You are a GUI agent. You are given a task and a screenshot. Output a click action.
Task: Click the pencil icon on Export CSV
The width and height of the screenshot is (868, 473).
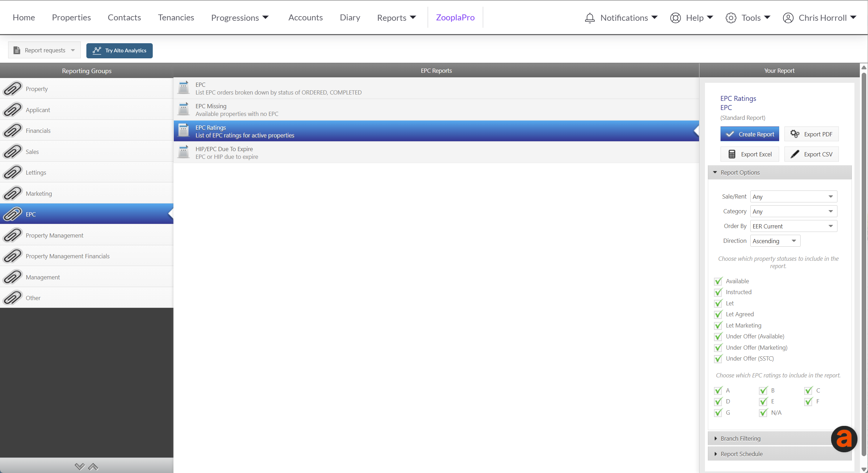(x=795, y=154)
